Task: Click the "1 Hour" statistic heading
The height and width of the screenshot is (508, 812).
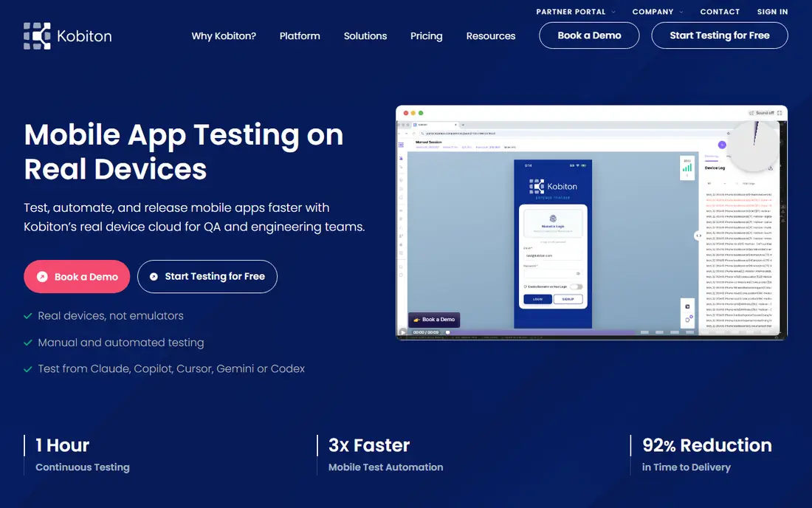Action: [x=62, y=445]
